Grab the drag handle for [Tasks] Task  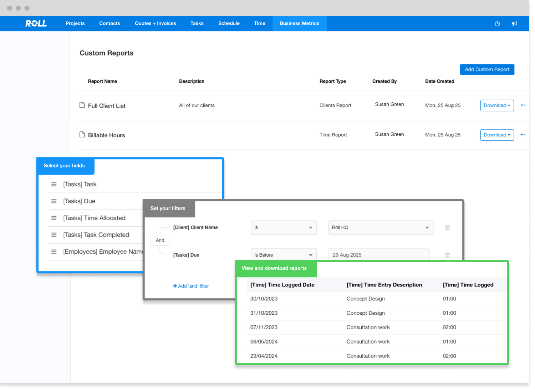[x=54, y=184]
